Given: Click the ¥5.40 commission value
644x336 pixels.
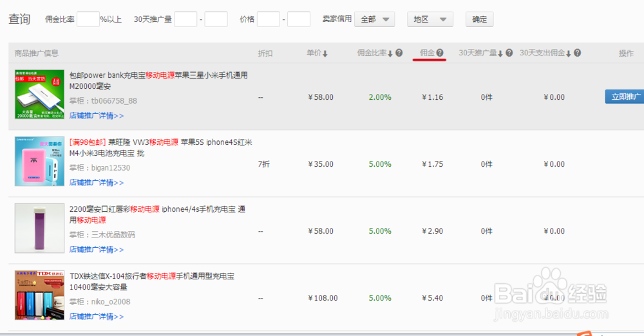Looking at the screenshot, I should tap(433, 298).
